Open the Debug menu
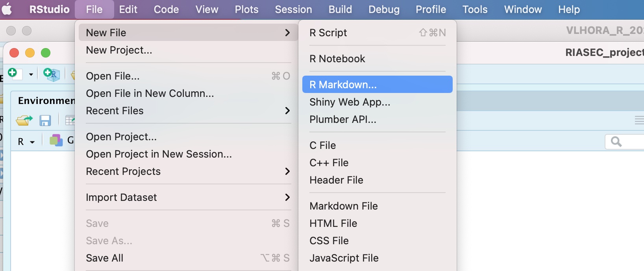644x271 pixels. tap(384, 9)
